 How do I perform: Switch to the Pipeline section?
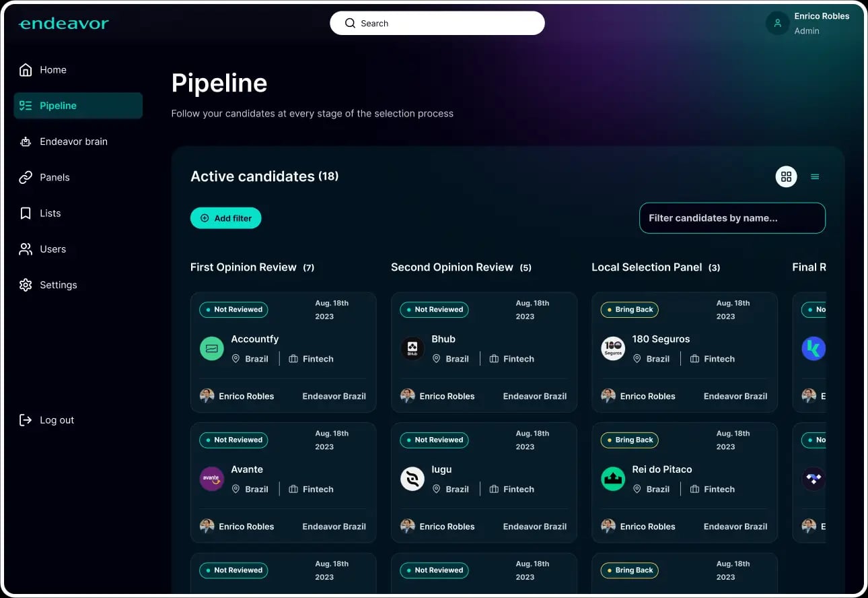pyautogui.click(x=57, y=105)
